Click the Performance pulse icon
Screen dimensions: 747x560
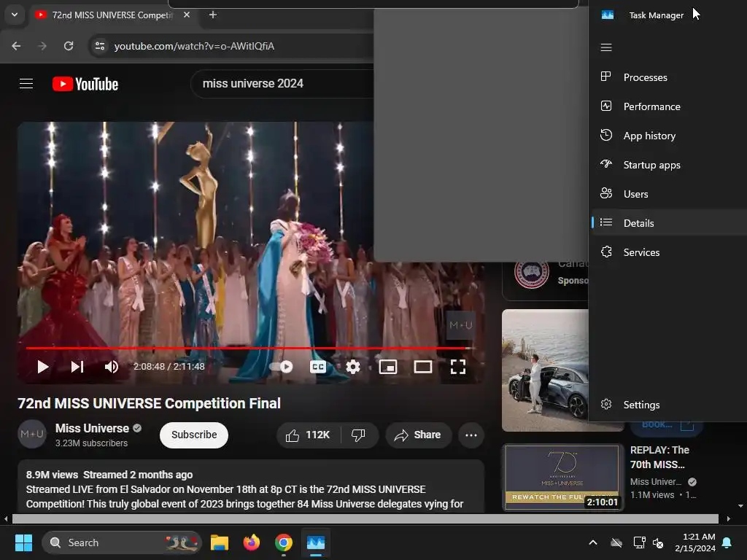[606, 106]
